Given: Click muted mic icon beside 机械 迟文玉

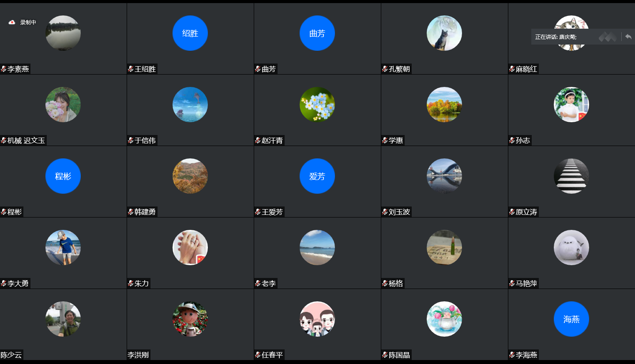Looking at the screenshot, I should coord(4,140).
